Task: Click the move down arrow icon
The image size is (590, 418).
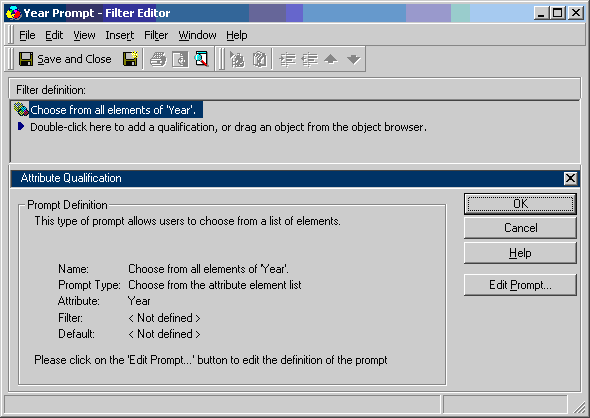Action: tap(354, 59)
